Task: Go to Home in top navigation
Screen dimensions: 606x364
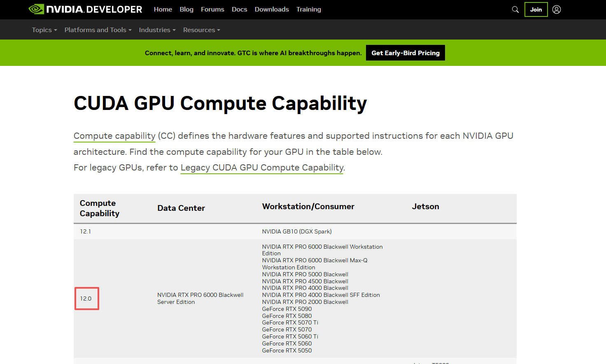Action: pos(163,9)
